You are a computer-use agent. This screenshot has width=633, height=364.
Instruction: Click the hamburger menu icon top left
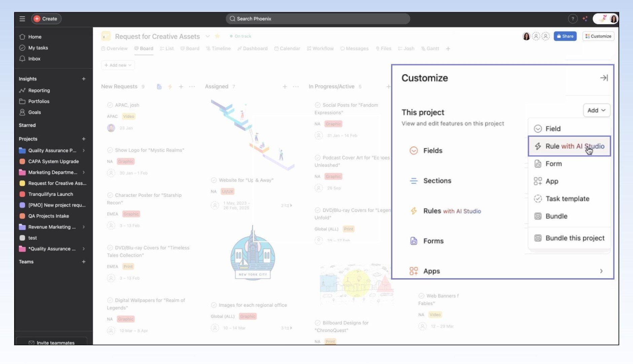(x=22, y=19)
